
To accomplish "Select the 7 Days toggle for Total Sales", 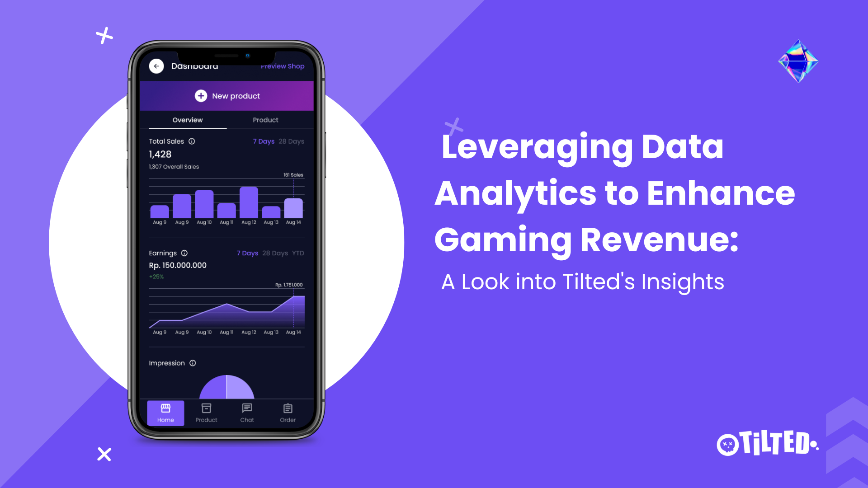I will (261, 141).
